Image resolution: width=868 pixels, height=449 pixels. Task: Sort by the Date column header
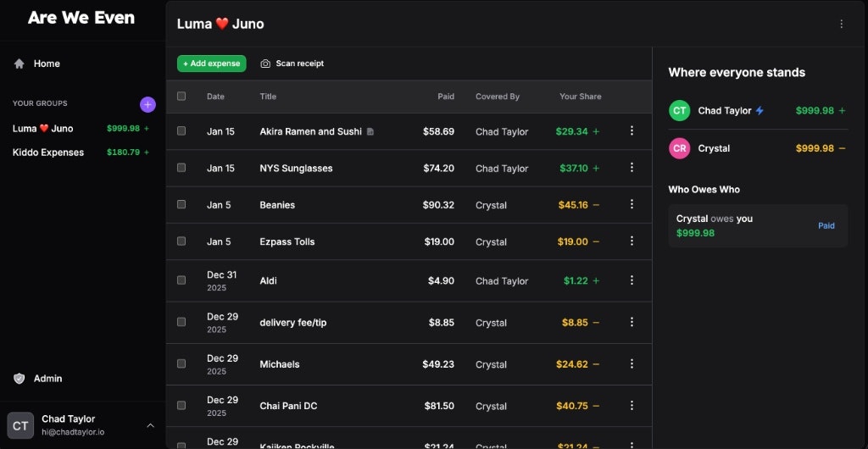[215, 97]
